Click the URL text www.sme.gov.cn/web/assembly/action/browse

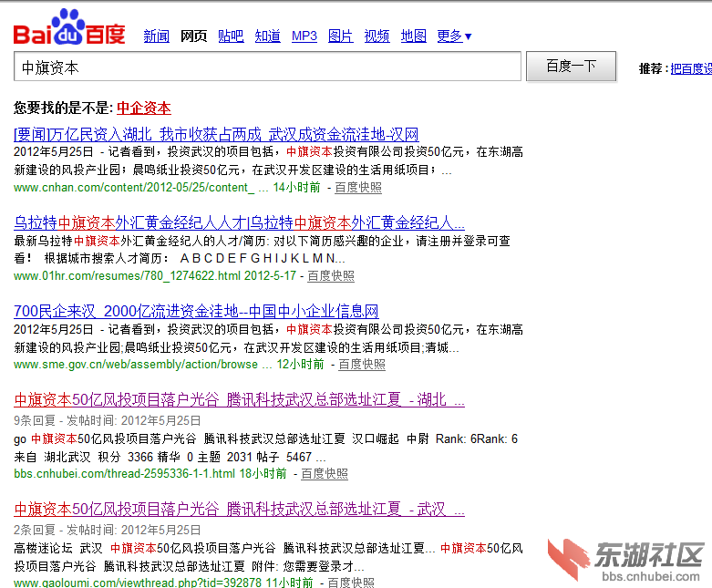click(x=136, y=364)
